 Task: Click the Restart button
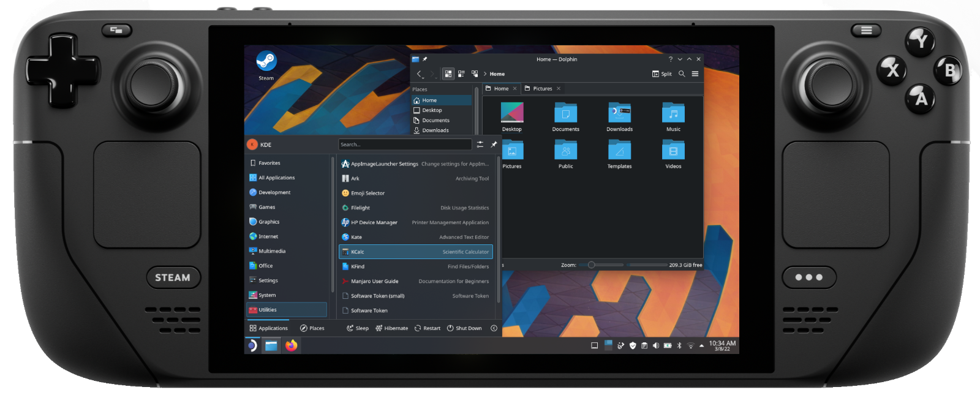click(428, 328)
